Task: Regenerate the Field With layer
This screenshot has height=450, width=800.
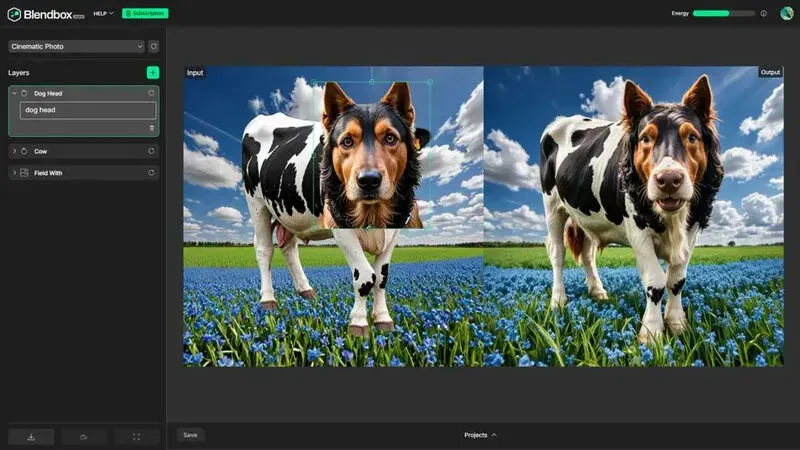Action: point(151,173)
